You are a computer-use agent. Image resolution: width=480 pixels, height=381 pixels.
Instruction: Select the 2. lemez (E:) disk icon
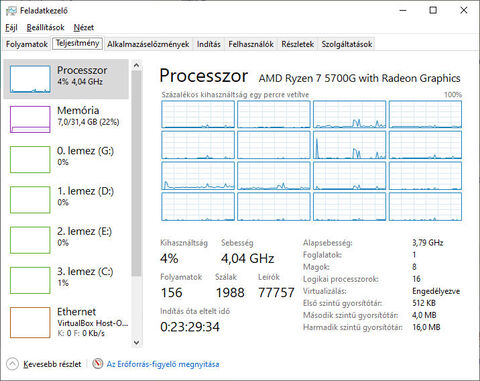point(30,240)
